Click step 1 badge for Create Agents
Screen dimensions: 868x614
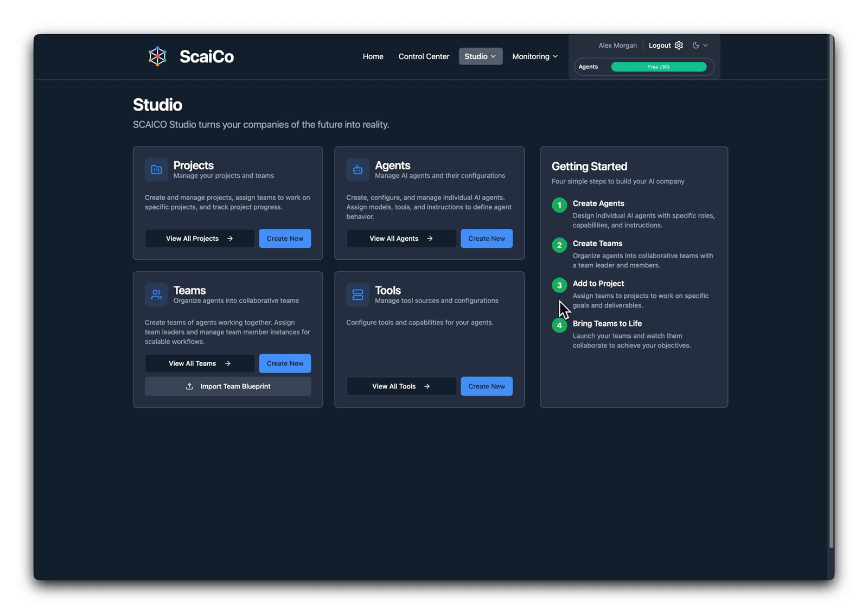(x=559, y=205)
